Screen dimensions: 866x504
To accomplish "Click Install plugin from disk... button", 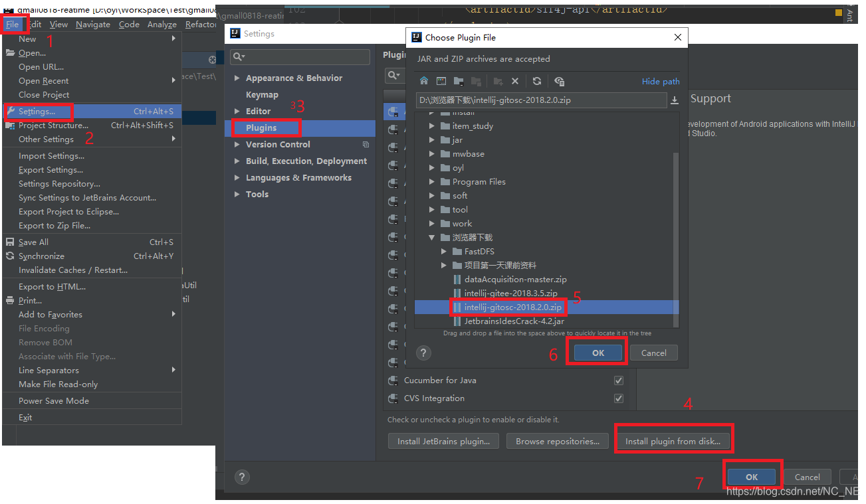I will [x=674, y=441].
